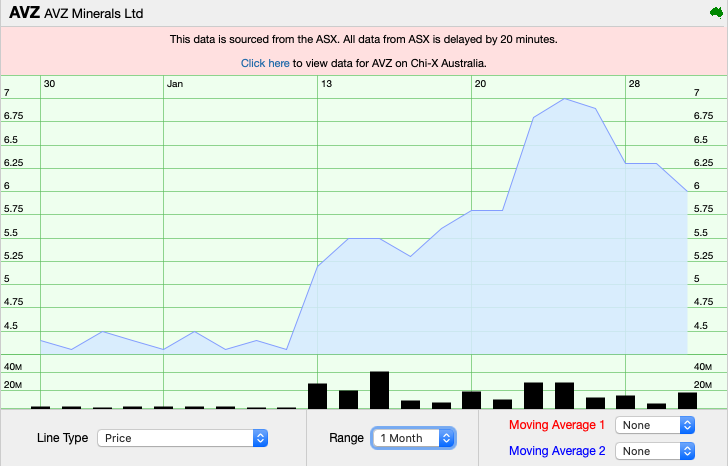Click the chart peak price point near 7
The height and width of the screenshot is (466, 728).
click(x=565, y=99)
